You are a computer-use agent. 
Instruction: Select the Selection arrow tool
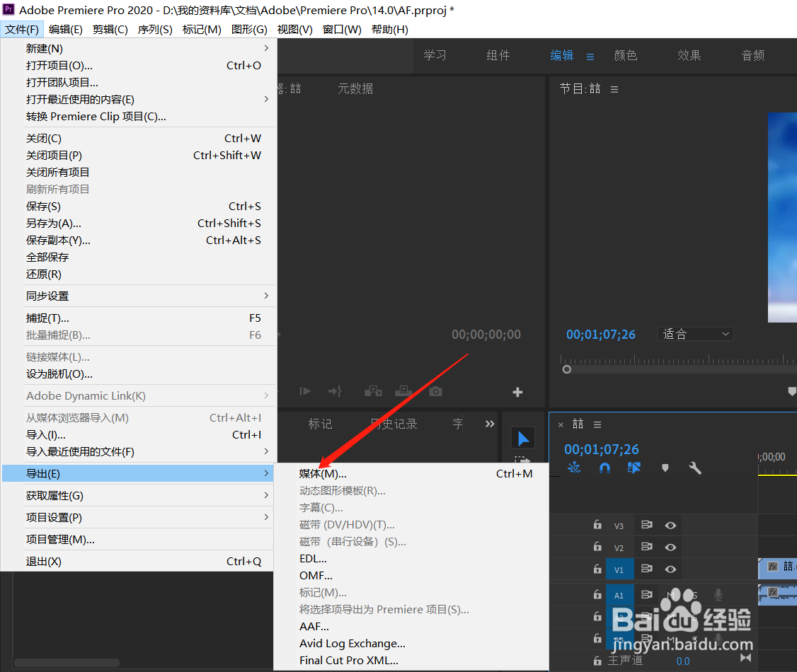[x=522, y=439]
